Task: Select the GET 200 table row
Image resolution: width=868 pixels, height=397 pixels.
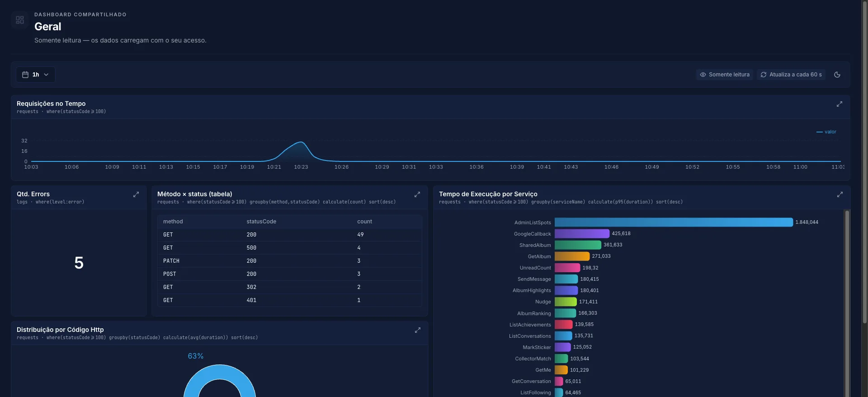Action: tap(289, 235)
